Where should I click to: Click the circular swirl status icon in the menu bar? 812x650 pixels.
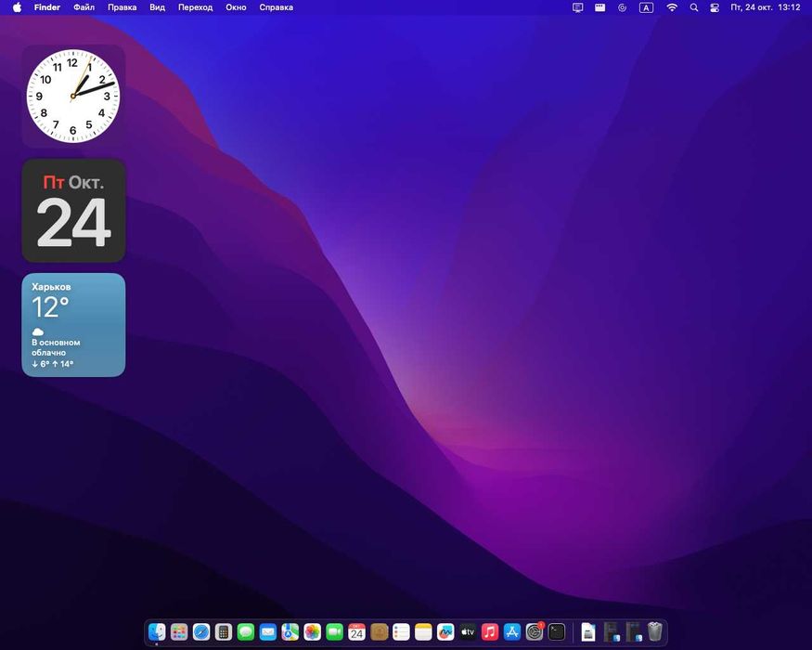pos(623,7)
